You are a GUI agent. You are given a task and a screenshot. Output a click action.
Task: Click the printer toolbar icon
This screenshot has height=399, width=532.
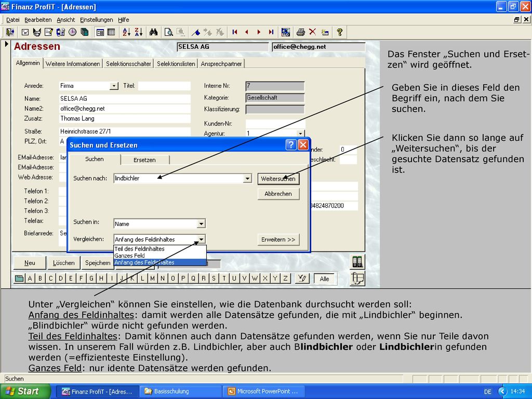click(301, 32)
